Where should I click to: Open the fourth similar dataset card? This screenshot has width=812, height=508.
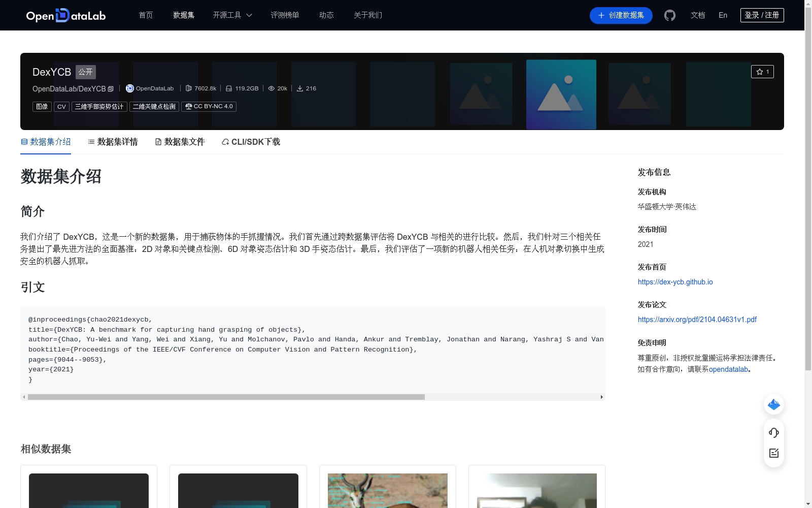537,487
